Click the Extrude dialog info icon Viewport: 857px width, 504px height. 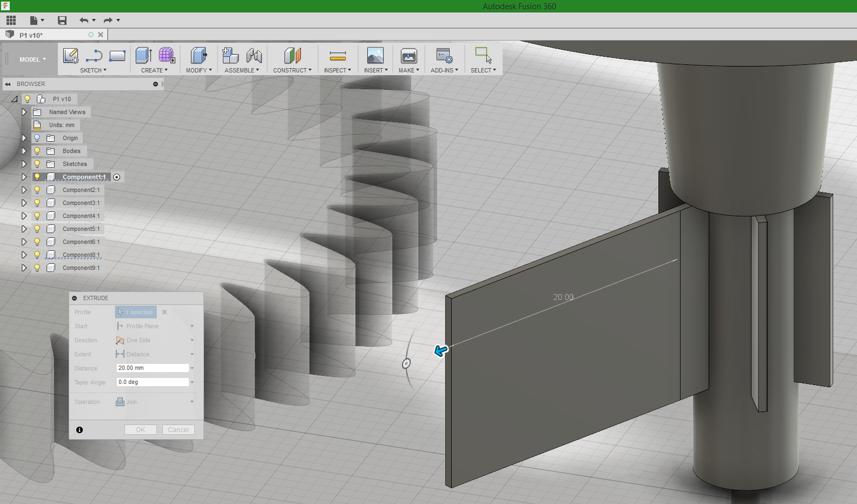coord(80,430)
